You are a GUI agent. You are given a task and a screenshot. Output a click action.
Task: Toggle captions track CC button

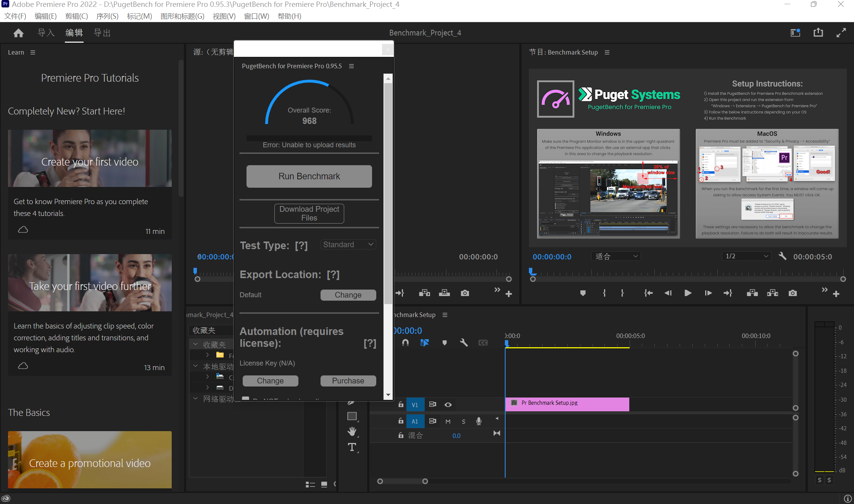click(483, 343)
